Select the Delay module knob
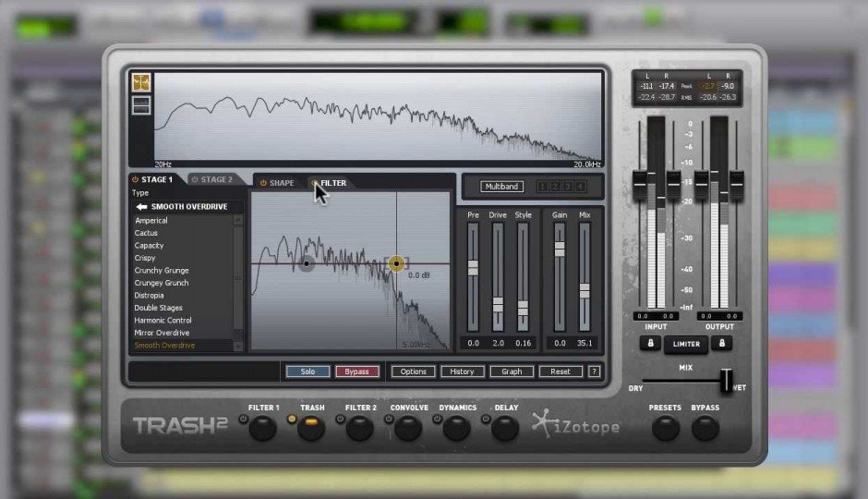The height and width of the screenshot is (499, 868). [x=505, y=429]
